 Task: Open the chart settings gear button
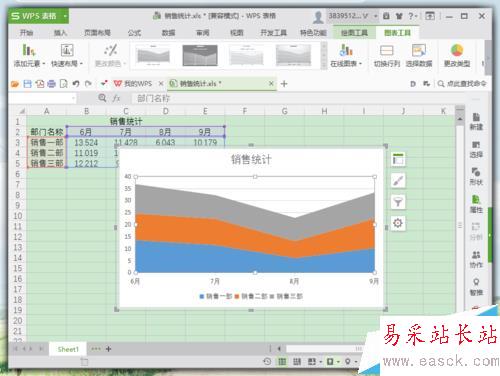click(398, 223)
